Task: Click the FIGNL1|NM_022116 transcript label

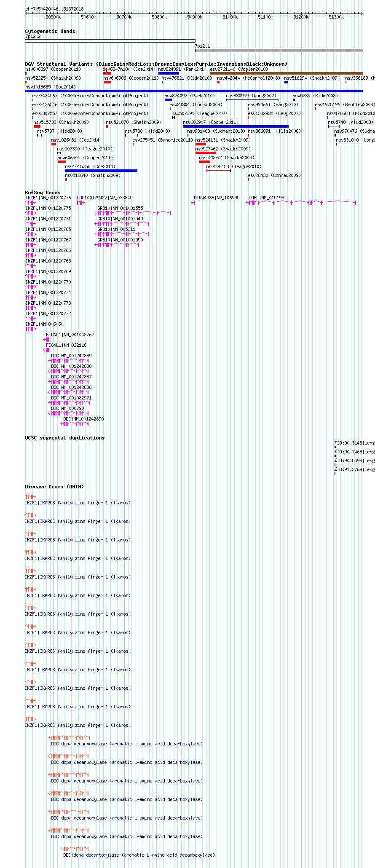Action: pos(66,345)
